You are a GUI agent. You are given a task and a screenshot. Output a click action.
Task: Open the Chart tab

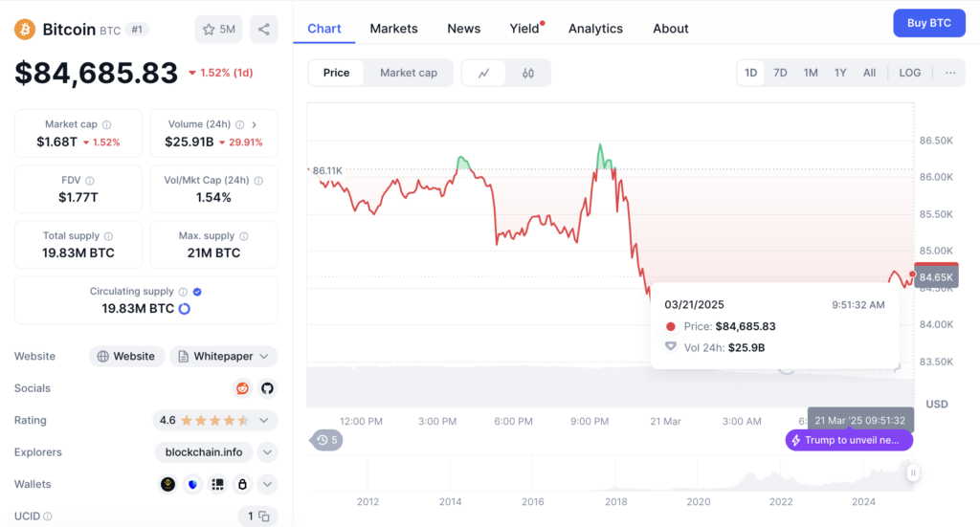point(324,29)
